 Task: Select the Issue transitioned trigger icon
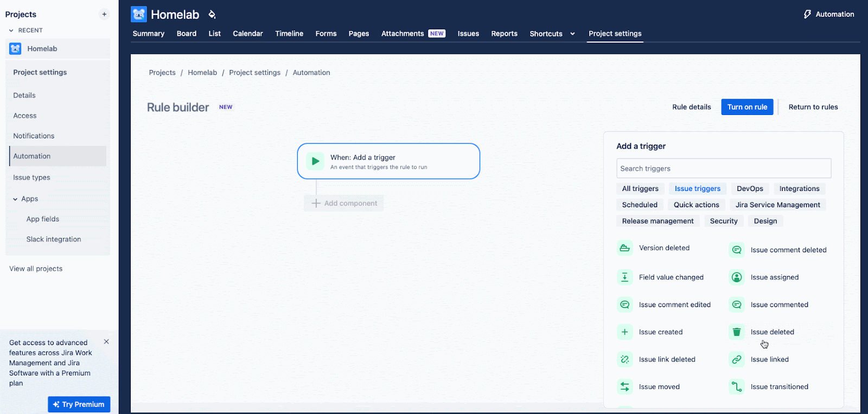[737, 387]
